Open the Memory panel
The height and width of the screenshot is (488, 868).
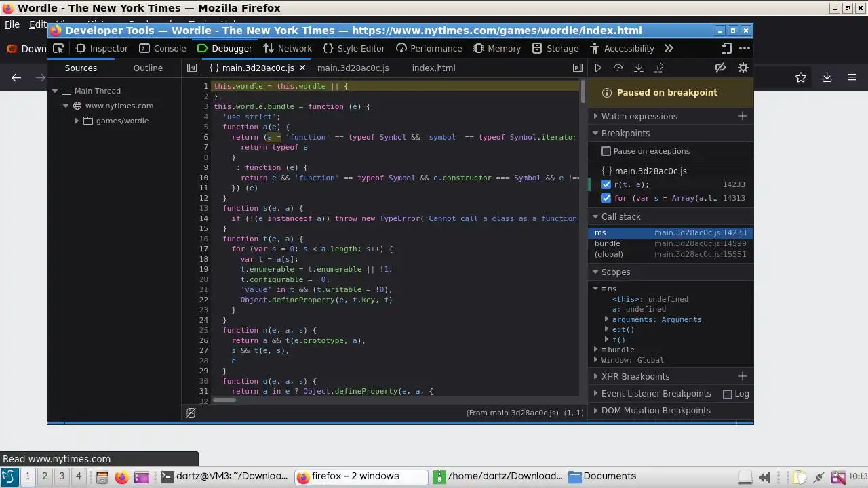497,48
